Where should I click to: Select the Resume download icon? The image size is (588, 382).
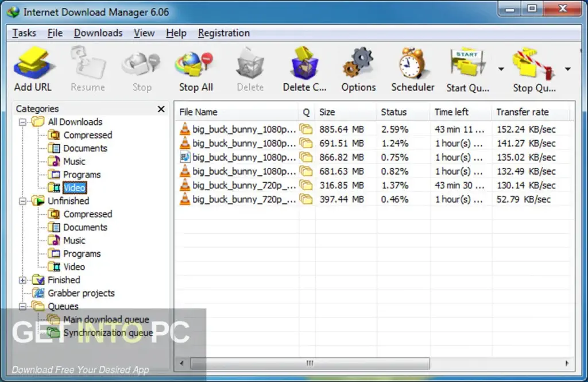coord(87,64)
